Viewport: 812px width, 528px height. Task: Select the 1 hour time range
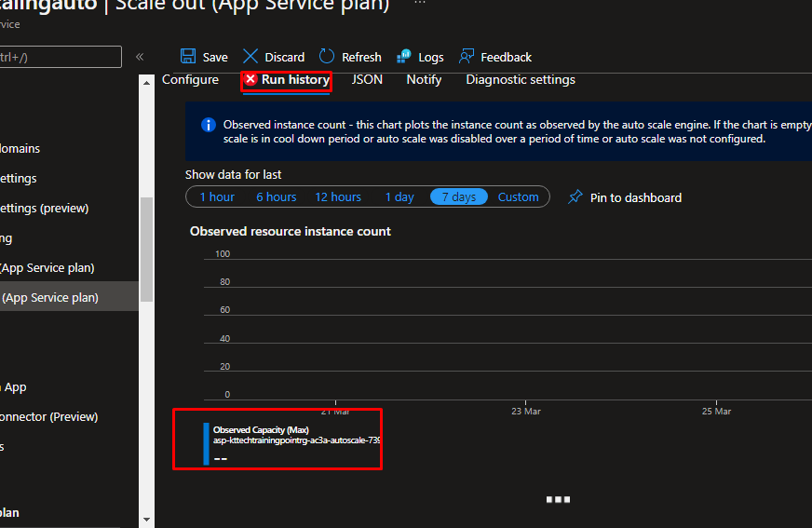[217, 197]
